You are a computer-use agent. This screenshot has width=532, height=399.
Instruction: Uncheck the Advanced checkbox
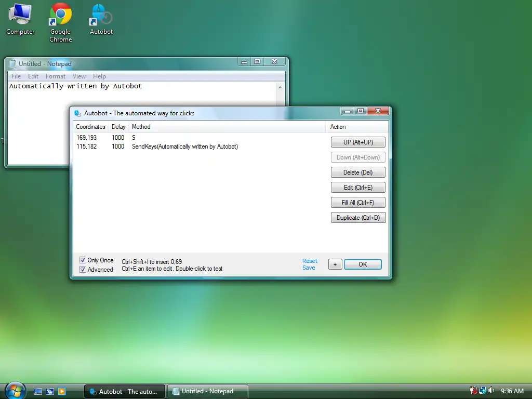pos(83,270)
